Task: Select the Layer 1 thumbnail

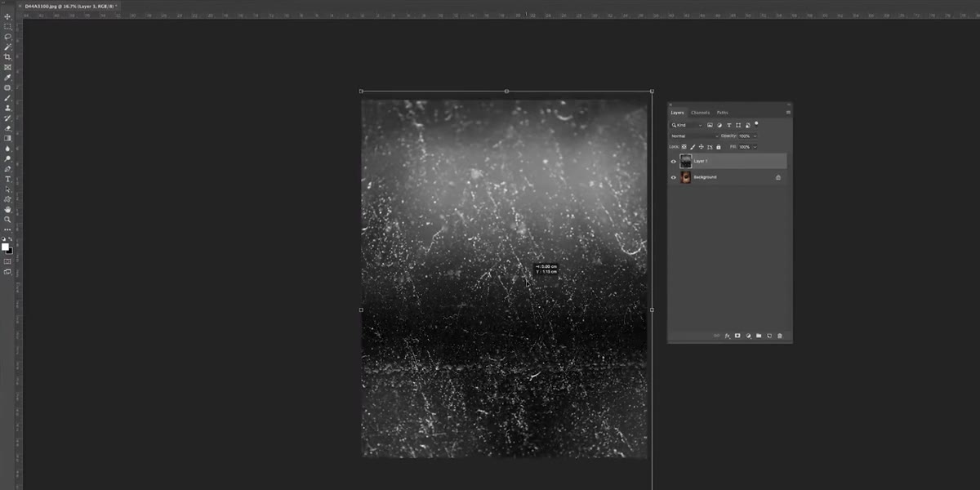Action: click(x=685, y=162)
